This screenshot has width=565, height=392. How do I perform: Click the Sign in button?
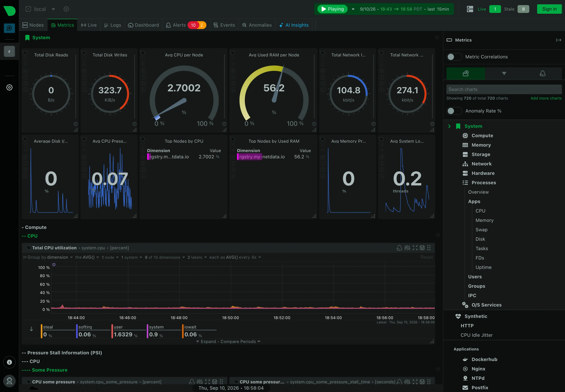[549, 9]
